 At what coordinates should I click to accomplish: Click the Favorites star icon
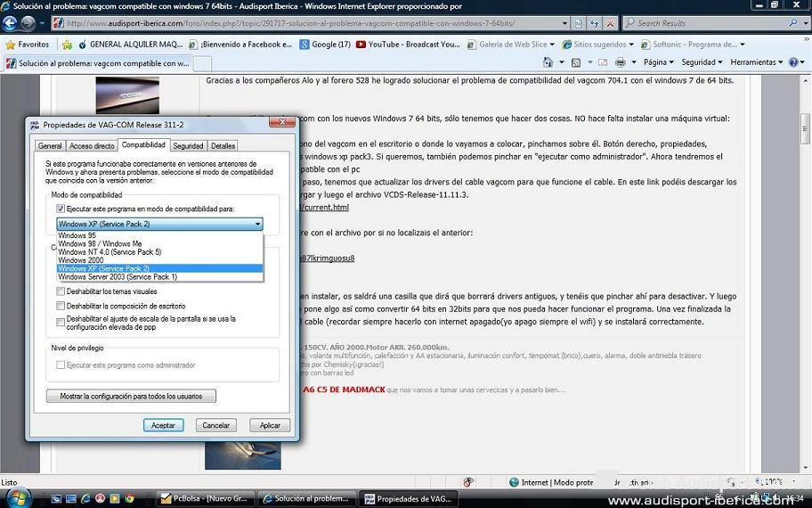[x=11, y=44]
